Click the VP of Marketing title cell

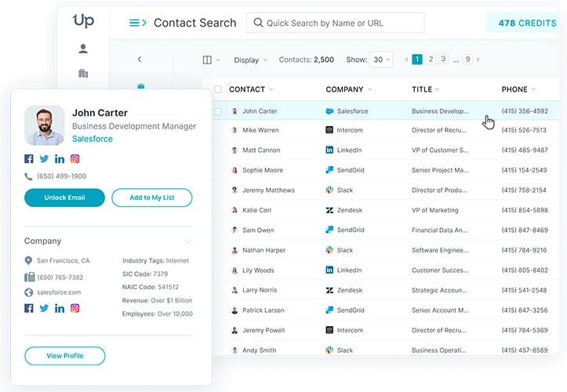(x=435, y=210)
